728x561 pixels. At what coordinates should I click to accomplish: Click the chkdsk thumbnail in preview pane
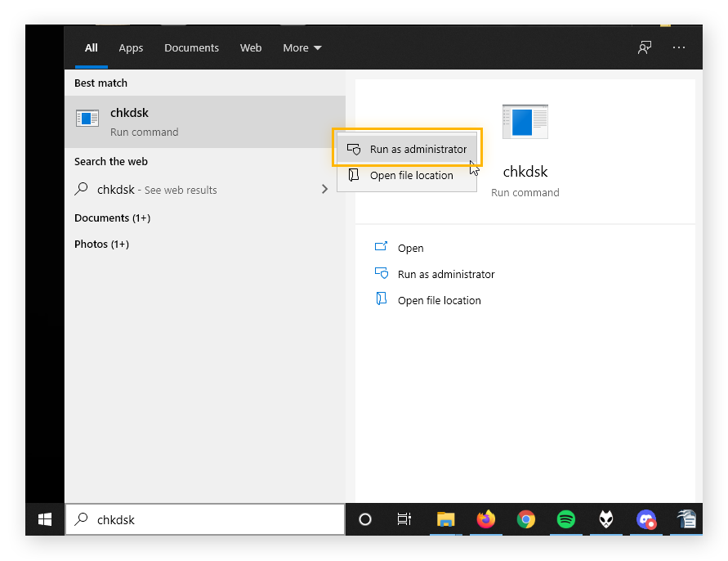525,121
